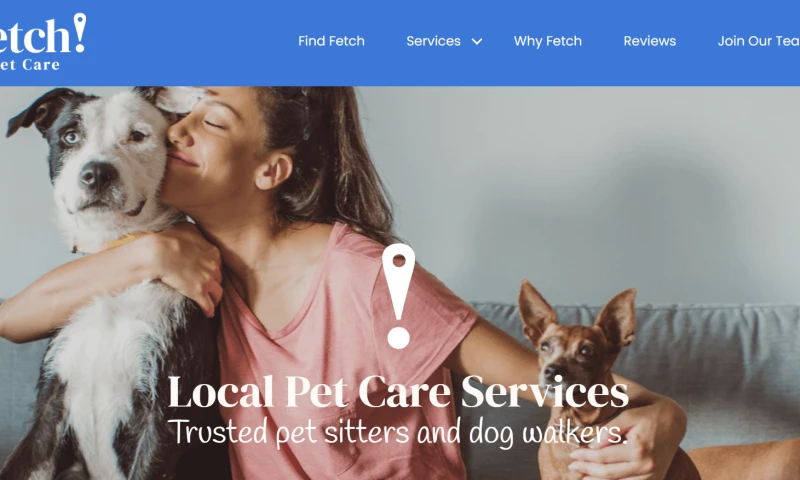
Task: Open the Services menu item
Action: click(x=433, y=41)
